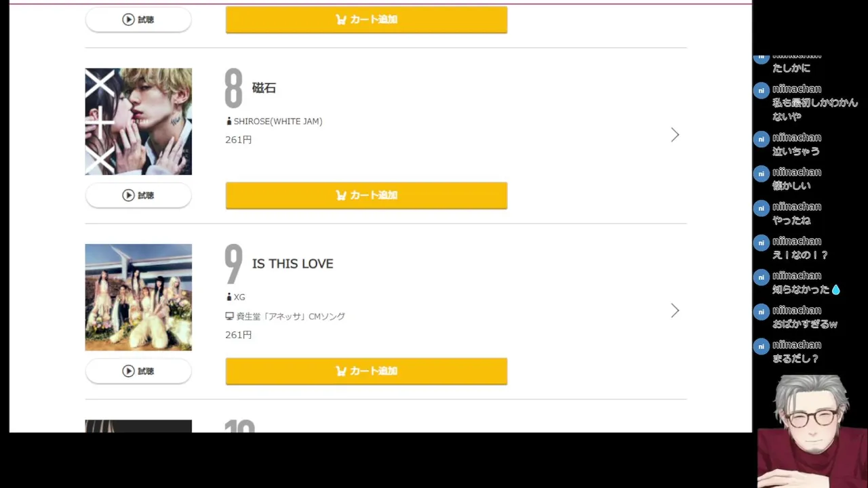Open the 磁石 album cover thumbnail
Image resolution: width=868 pixels, height=488 pixels.
coord(138,121)
